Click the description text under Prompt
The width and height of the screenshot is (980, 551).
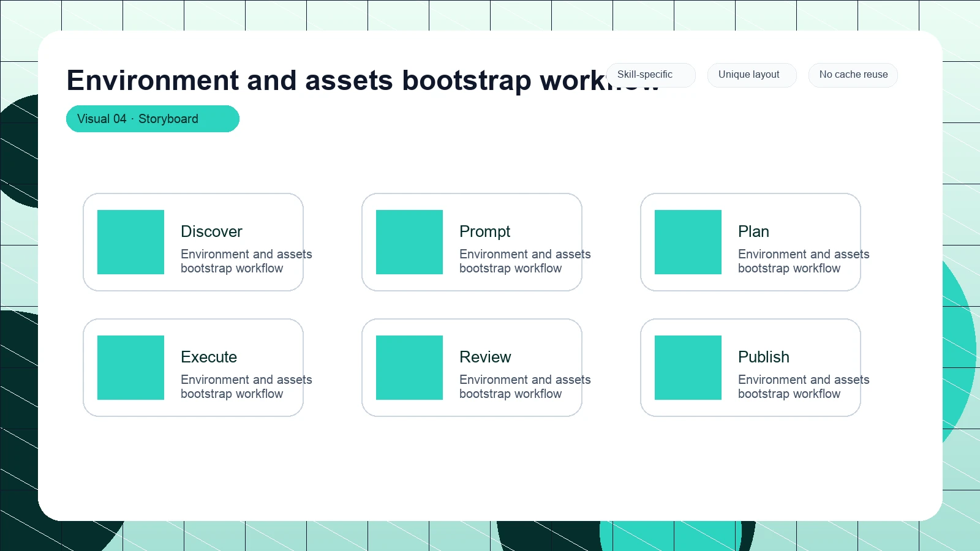click(525, 261)
